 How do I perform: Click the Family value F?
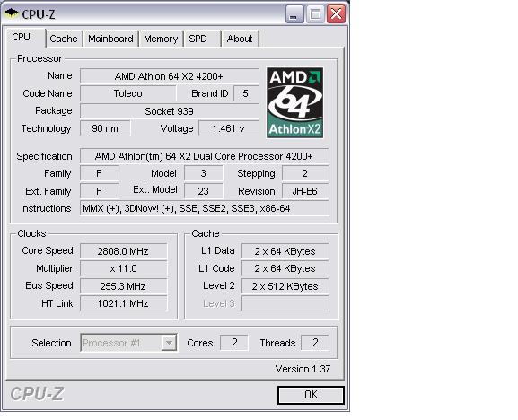[99, 173]
